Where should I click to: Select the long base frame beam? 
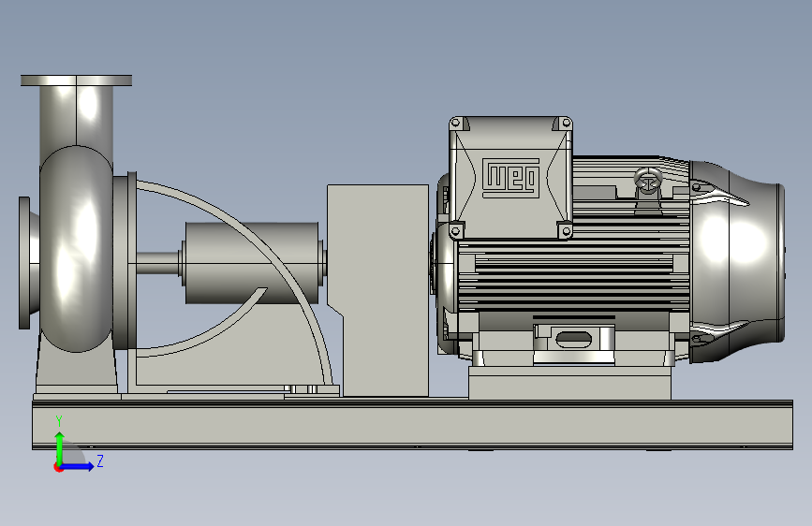tap(412, 425)
